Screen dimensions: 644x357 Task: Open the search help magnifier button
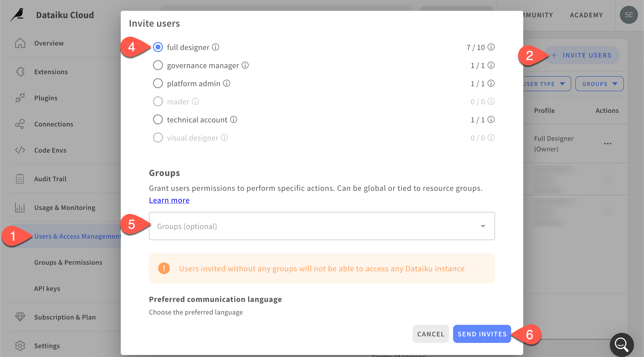622,345
